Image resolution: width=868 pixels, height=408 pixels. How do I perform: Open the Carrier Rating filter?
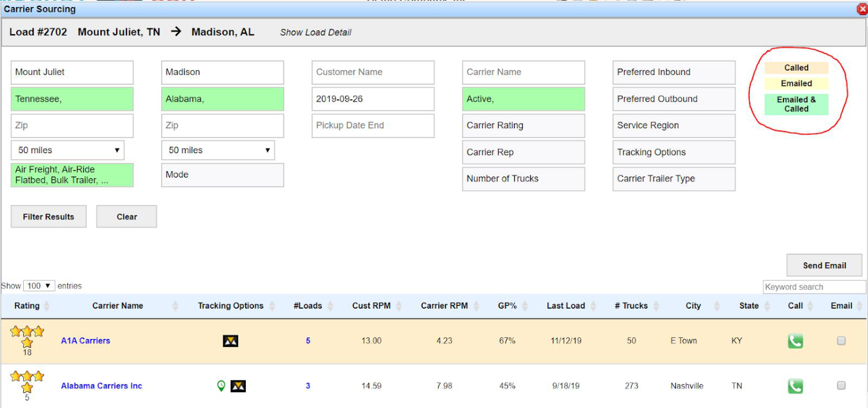pos(524,125)
